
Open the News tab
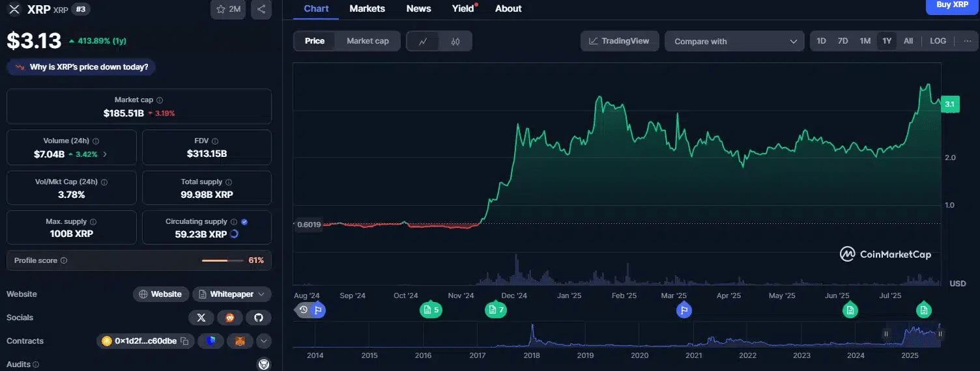(418, 8)
